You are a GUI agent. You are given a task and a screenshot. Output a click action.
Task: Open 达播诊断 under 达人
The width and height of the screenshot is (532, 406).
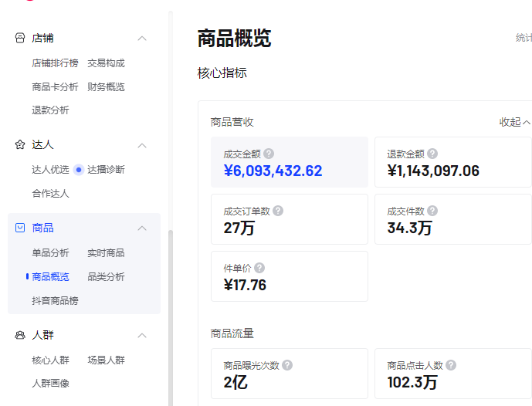coord(106,170)
